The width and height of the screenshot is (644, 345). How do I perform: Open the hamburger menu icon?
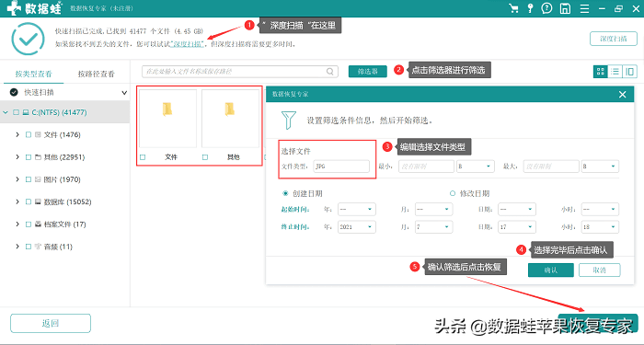click(x=584, y=8)
